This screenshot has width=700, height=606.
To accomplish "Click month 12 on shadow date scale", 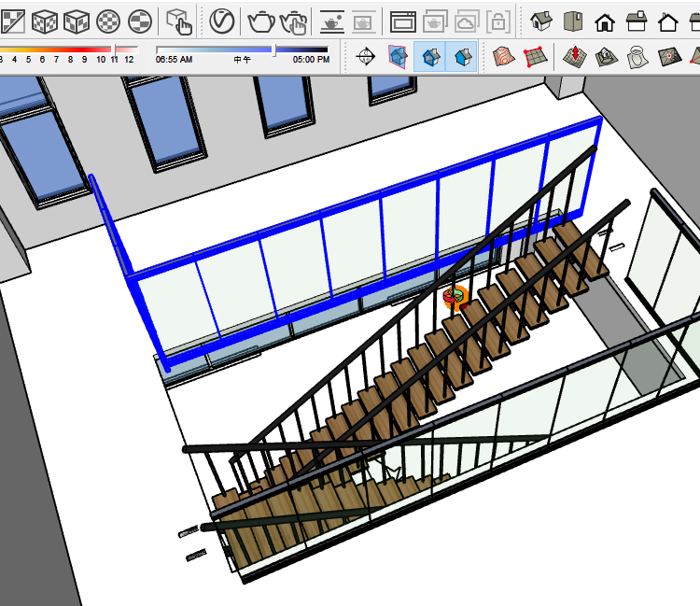I will [129, 60].
